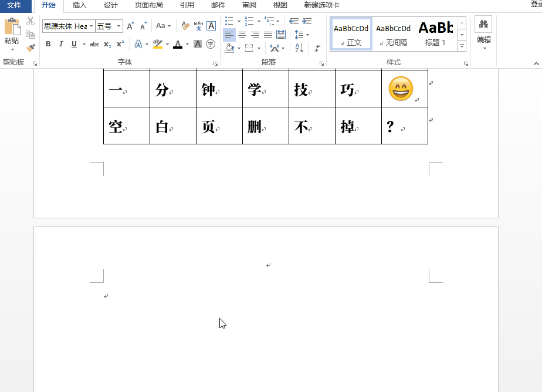Viewport: 542px width, 392px height.
Task: Click the table Borders icon
Action: pos(249,48)
